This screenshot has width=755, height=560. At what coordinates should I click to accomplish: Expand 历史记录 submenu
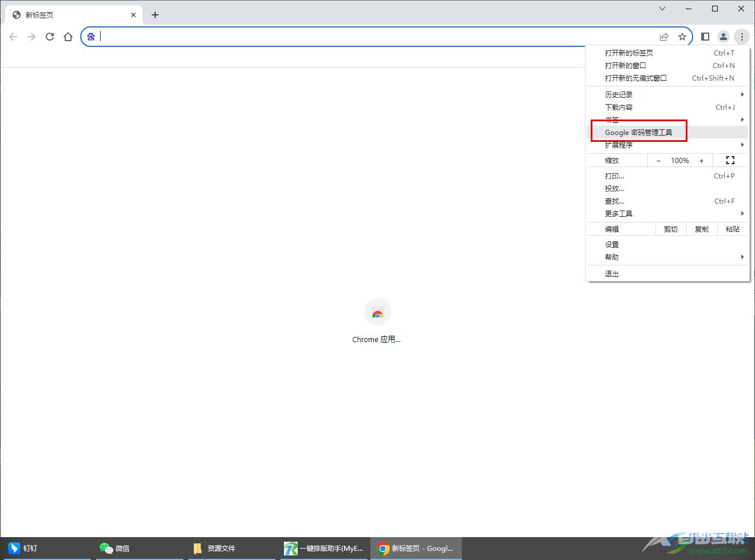click(668, 94)
